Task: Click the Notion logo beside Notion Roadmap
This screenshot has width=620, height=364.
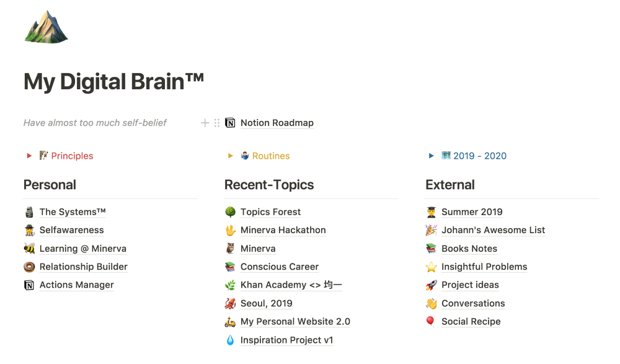Action: tap(230, 123)
